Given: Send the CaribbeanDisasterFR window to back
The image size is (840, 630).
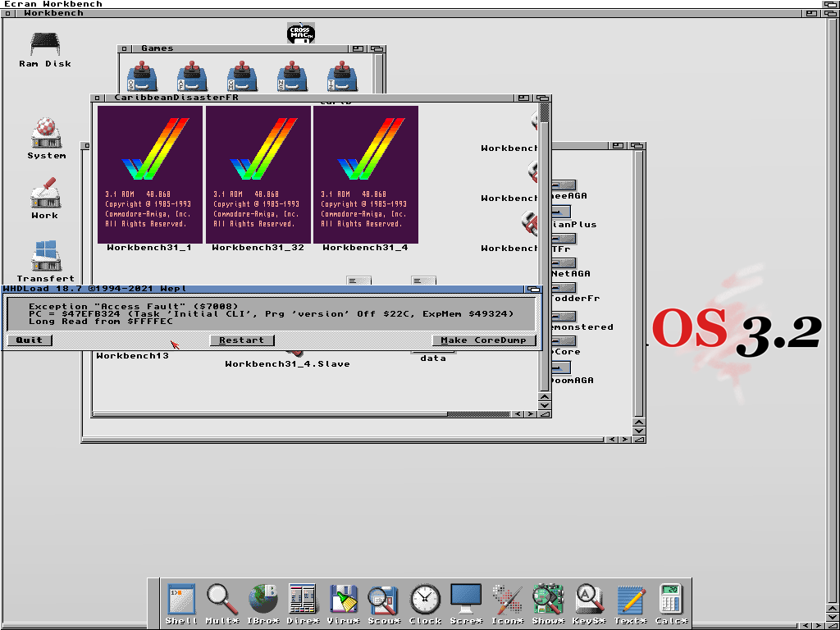Looking at the screenshot, I should pyautogui.click(x=543, y=98).
